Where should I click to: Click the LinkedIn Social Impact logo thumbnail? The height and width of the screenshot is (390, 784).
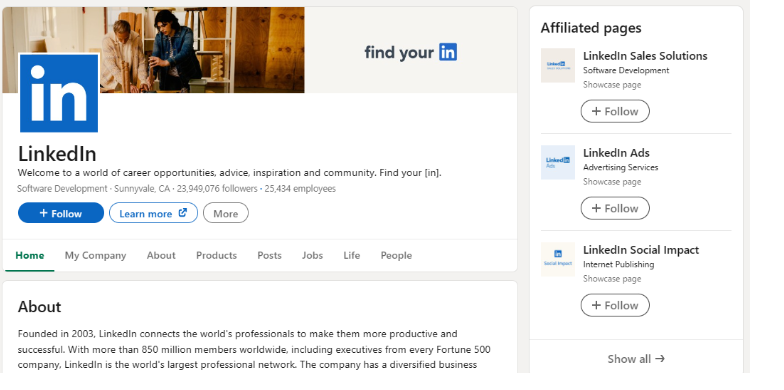coord(558,260)
